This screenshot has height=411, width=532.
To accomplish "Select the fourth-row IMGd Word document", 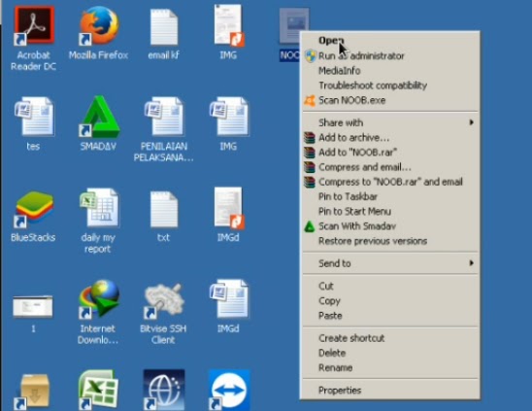I will coord(229,299).
